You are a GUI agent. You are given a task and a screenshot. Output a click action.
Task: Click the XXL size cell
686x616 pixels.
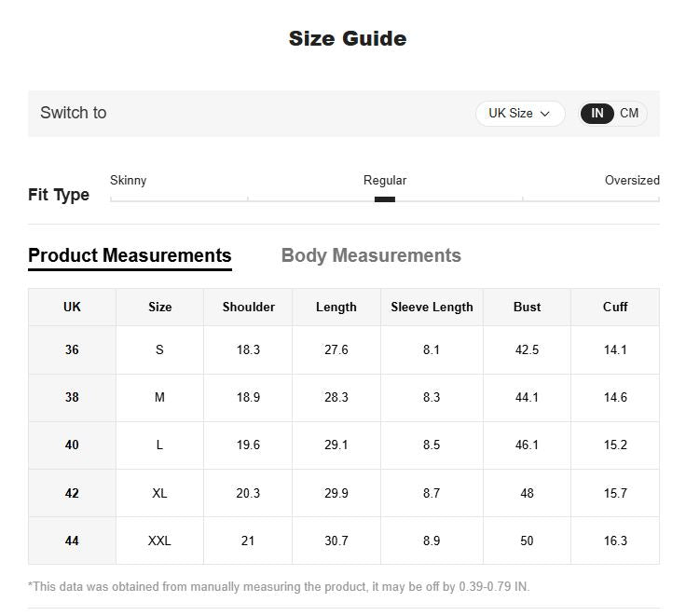click(159, 541)
